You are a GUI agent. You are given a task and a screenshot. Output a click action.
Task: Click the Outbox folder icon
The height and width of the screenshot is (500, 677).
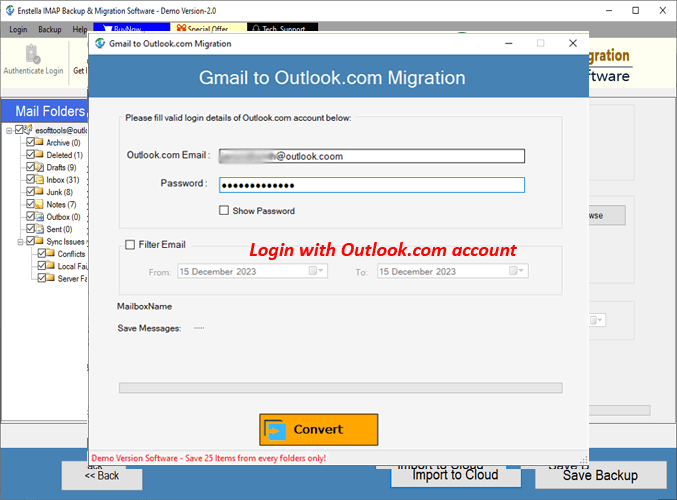point(39,216)
